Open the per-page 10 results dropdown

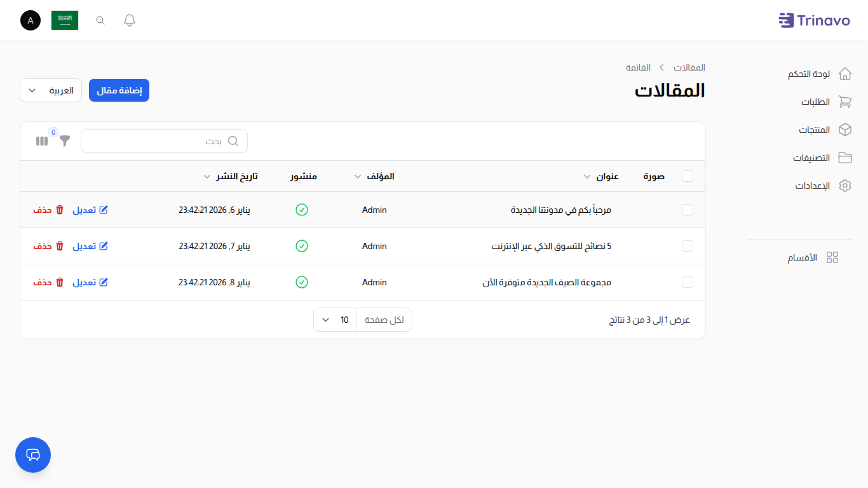(x=334, y=319)
